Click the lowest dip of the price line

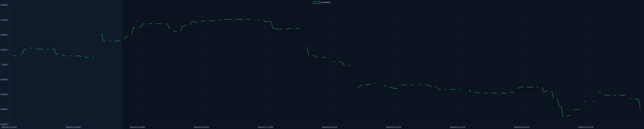coord(563,117)
